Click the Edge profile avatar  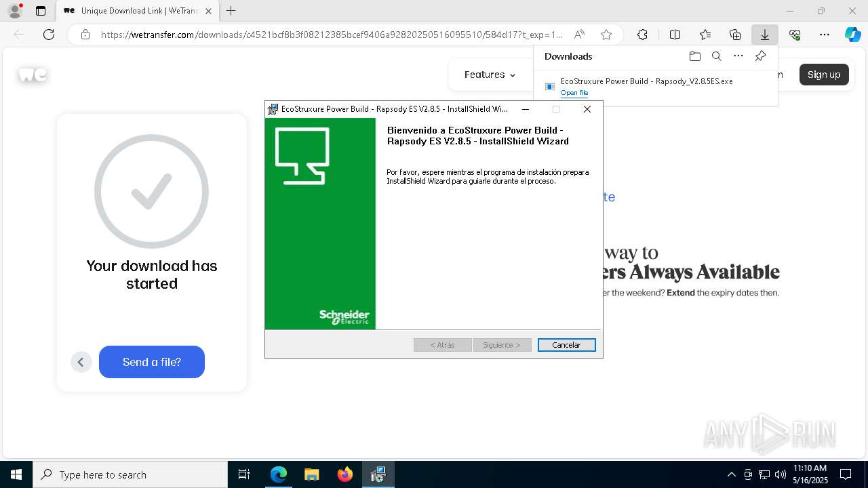pyautogui.click(x=14, y=11)
